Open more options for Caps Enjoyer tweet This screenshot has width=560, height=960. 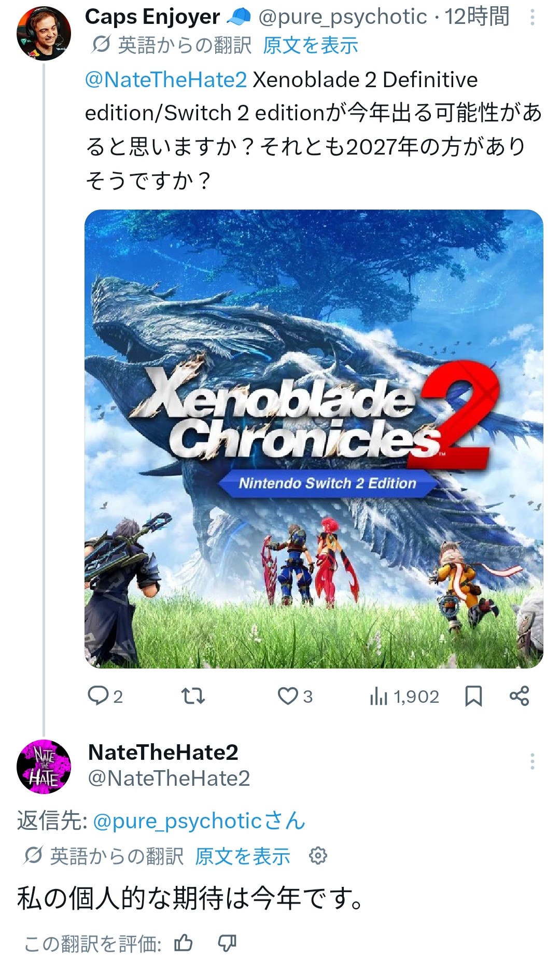pyautogui.click(x=532, y=18)
